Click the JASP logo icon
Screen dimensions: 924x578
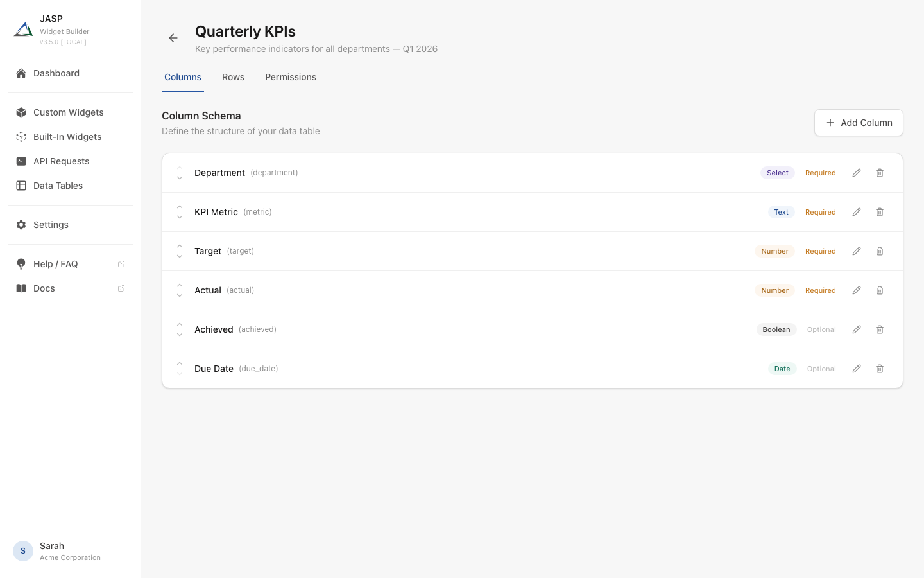tap(23, 30)
